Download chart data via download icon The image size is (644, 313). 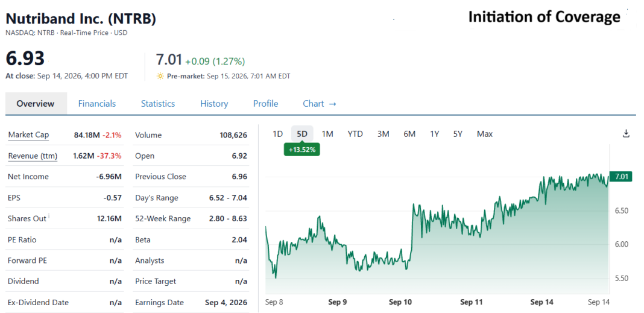click(626, 133)
